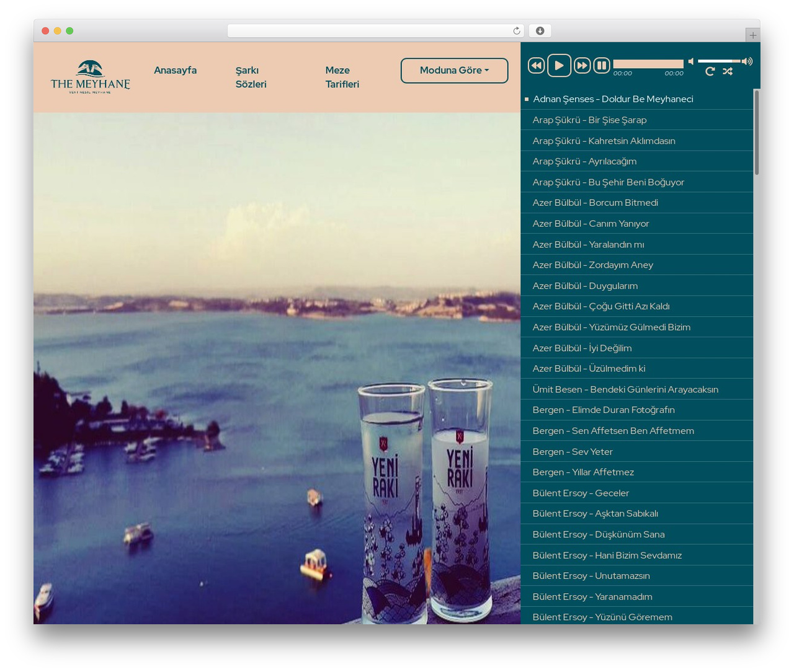This screenshot has width=794, height=672.
Task: Skip to next track in player
Action: tap(582, 65)
